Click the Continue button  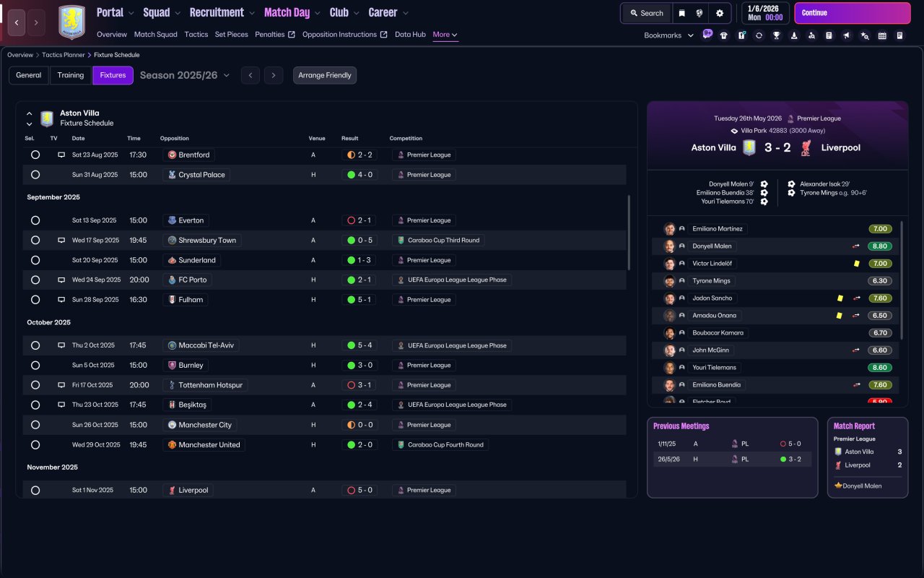click(853, 13)
